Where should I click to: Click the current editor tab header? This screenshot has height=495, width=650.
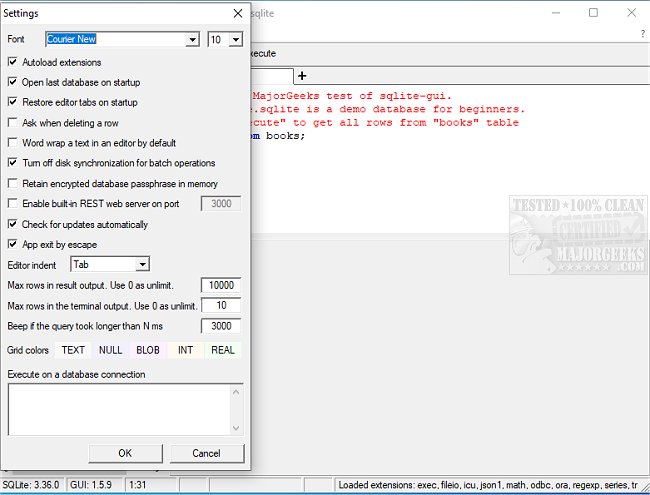pyautogui.click(x=272, y=76)
